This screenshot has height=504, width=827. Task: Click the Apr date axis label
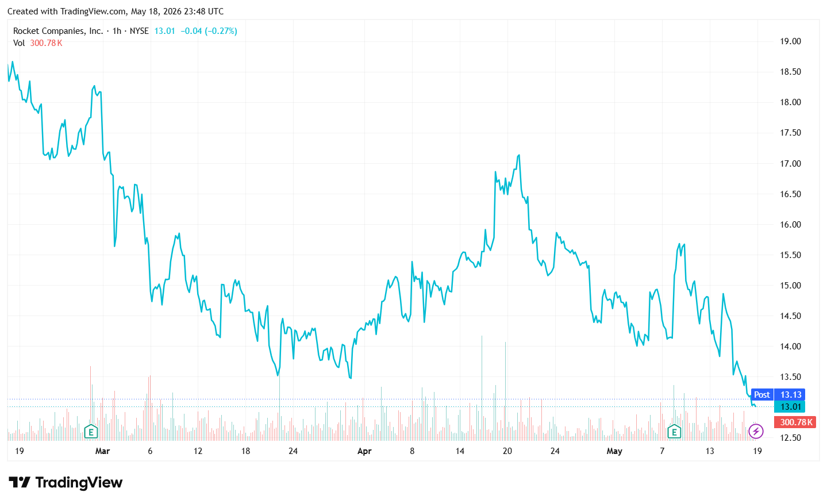click(364, 451)
